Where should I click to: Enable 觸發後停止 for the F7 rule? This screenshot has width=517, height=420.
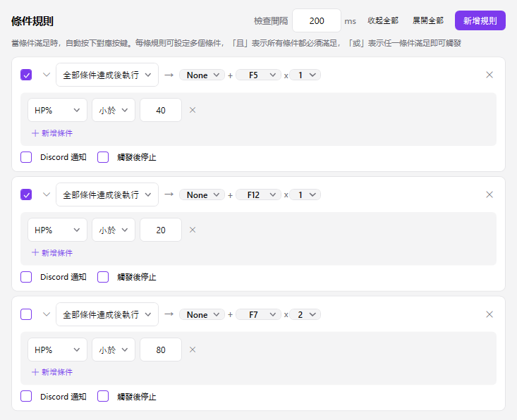[x=103, y=396]
